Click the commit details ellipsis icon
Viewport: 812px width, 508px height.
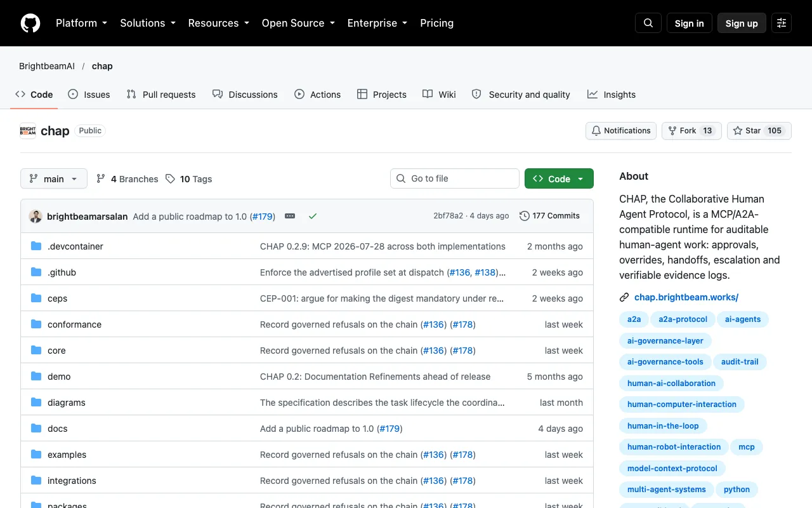tap(290, 216)
